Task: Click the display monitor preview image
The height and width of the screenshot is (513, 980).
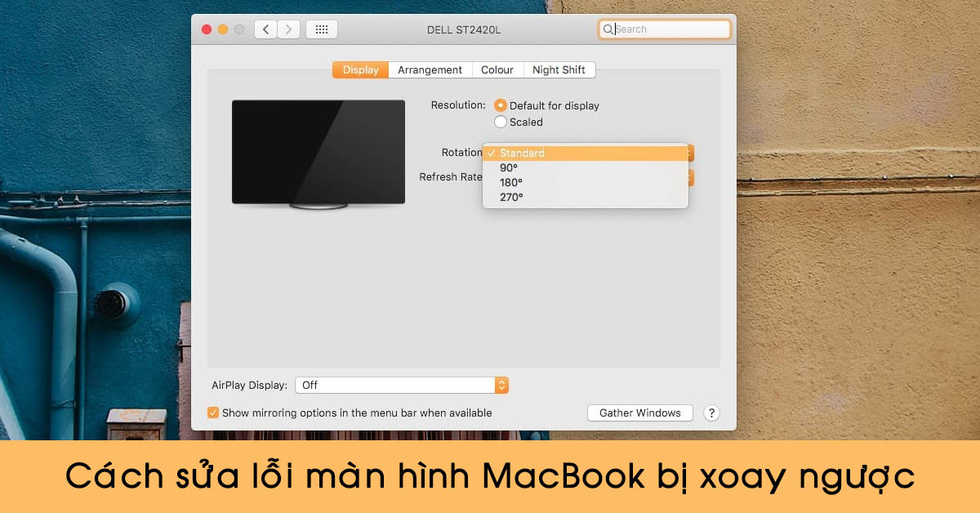Action: click(x=318, y=155)
